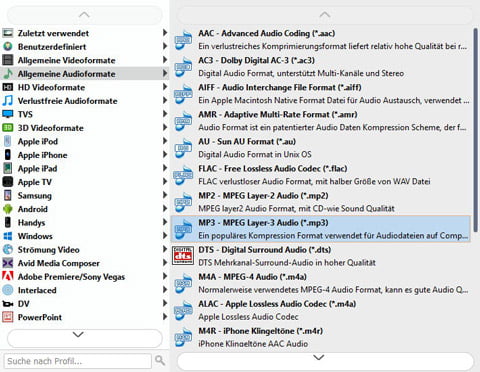Click the Apple iPhone device icon

coord(8,155)
